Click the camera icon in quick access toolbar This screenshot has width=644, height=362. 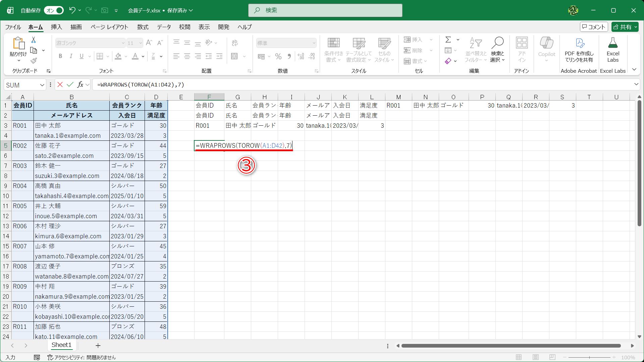(x=104, y=10)
